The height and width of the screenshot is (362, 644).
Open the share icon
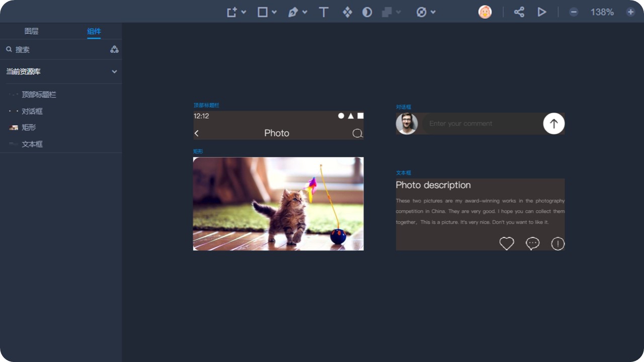click(x=519, y=12)
